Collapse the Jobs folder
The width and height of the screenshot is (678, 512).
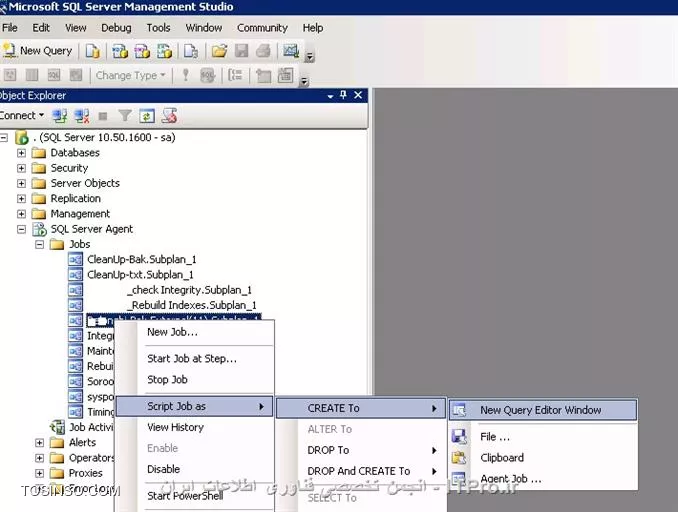tap(39, 245)
